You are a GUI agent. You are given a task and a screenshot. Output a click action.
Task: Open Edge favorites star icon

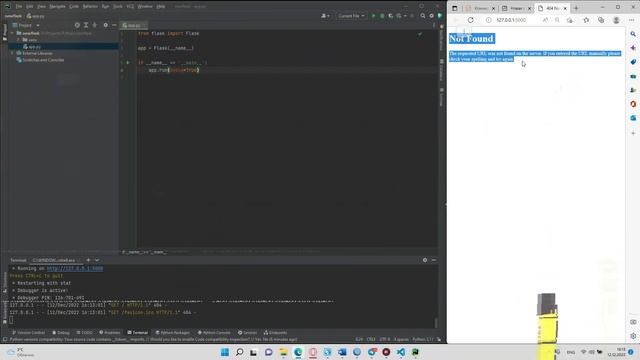tap(586, 20)
